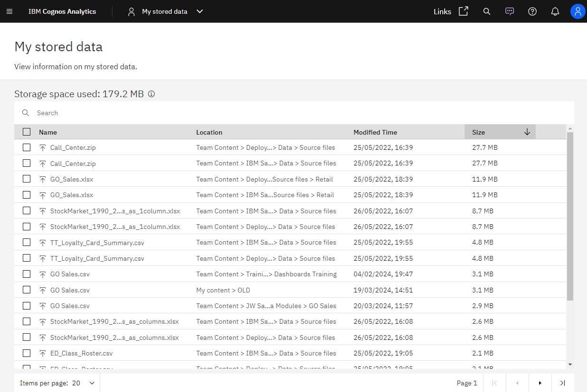Click upload icon of GO Sales.csv sized 2.9 MB
This screenshot has height=392, width=587.
[x=43, y=306]
